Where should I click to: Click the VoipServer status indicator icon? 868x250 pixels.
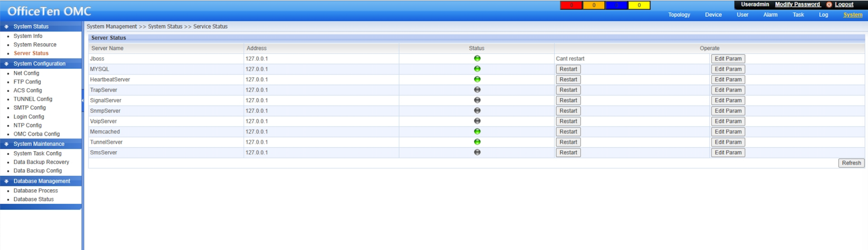coord(477,121)
